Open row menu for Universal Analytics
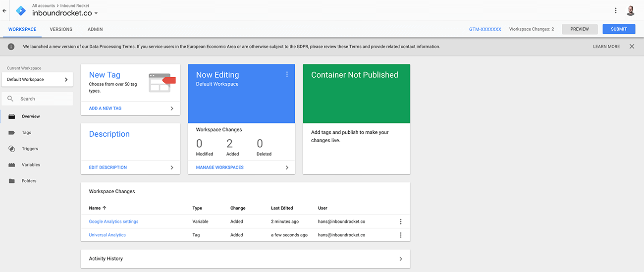The image size is (644, 272). pos(401,235)
